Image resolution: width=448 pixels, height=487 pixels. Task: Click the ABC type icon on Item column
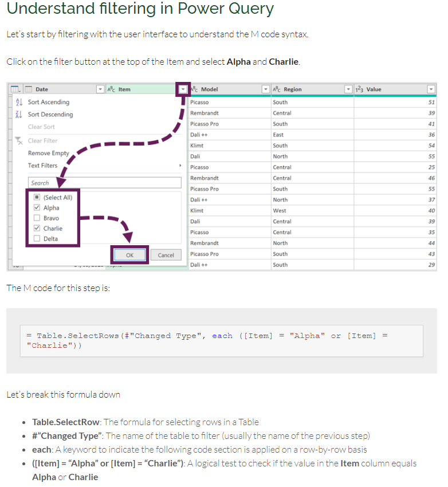[x=111, y=89]
